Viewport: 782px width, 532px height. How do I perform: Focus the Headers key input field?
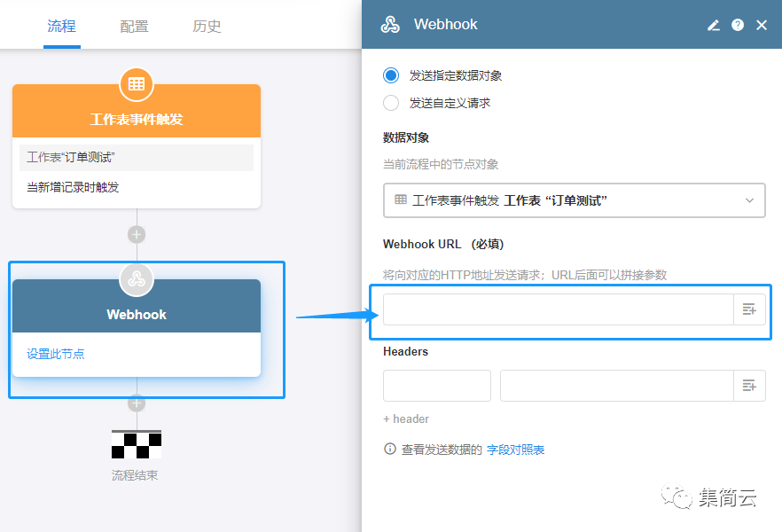pos(437,386)
